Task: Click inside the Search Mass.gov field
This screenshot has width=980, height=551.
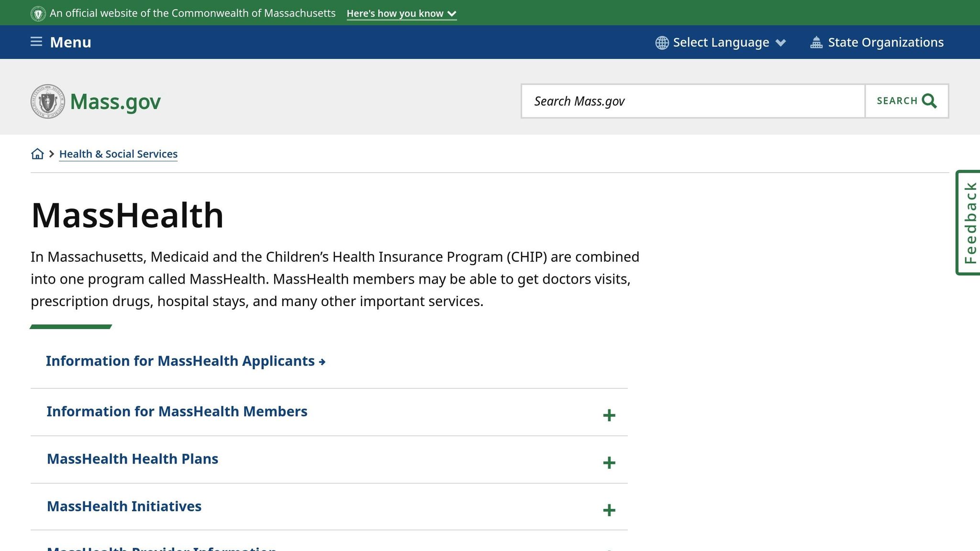Action: (x=670, y=101)
